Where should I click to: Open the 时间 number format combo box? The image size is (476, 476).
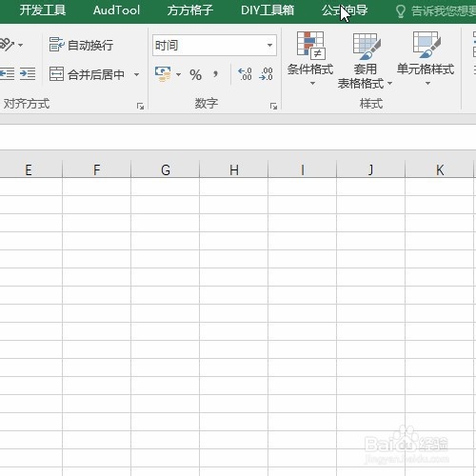(x=214, y=46)
